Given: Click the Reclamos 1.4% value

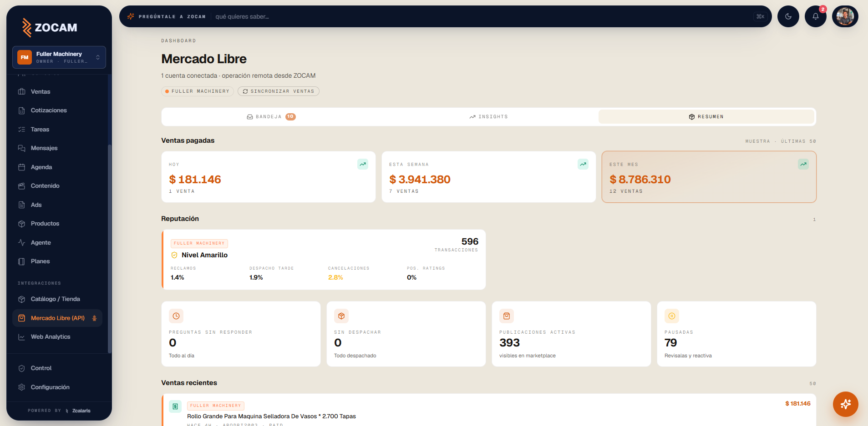Looking at the screenshot, I should click(x=178, y=277).
